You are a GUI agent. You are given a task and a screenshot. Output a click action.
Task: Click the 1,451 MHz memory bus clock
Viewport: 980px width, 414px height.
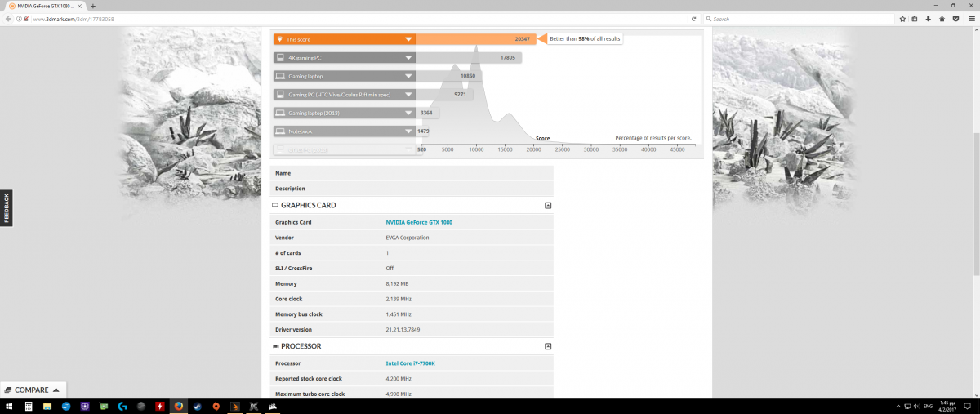pos(399,314)
